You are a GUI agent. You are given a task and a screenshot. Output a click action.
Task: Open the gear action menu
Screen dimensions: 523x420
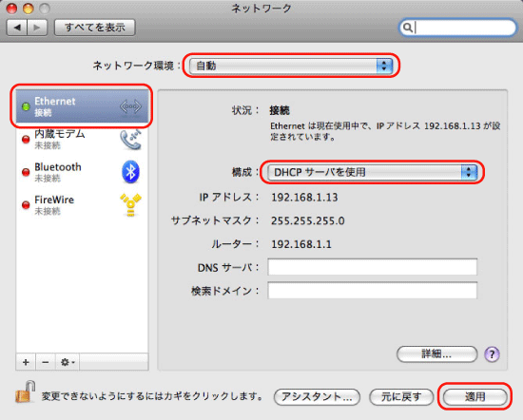pos(68,362)
